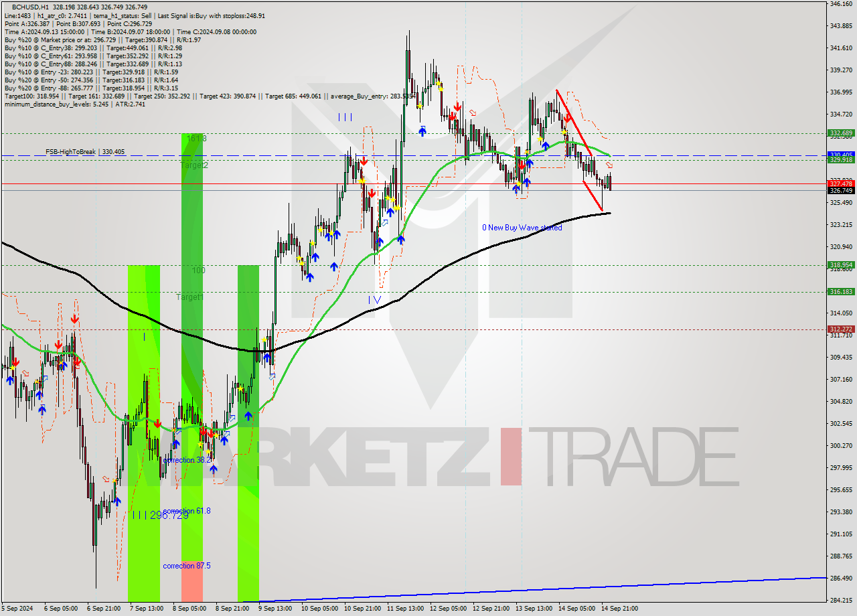Select the blue 330.405 price tag
Viewport: 857px width, 616px height.
(x=841, y=155)
